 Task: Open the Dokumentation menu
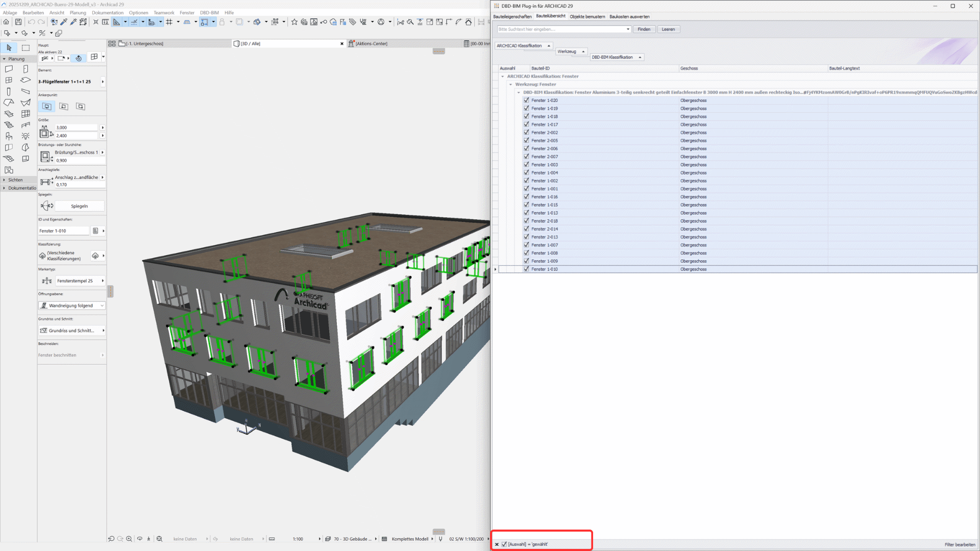(108, 13)
